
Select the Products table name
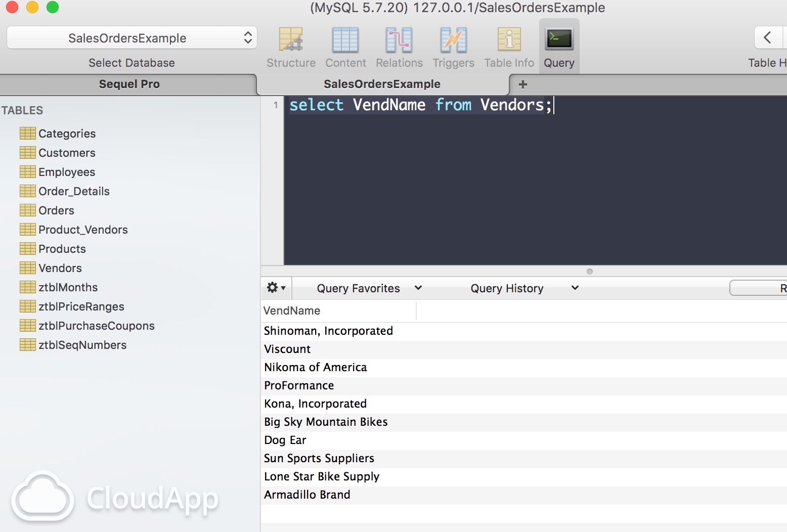[x=62, y=249]
